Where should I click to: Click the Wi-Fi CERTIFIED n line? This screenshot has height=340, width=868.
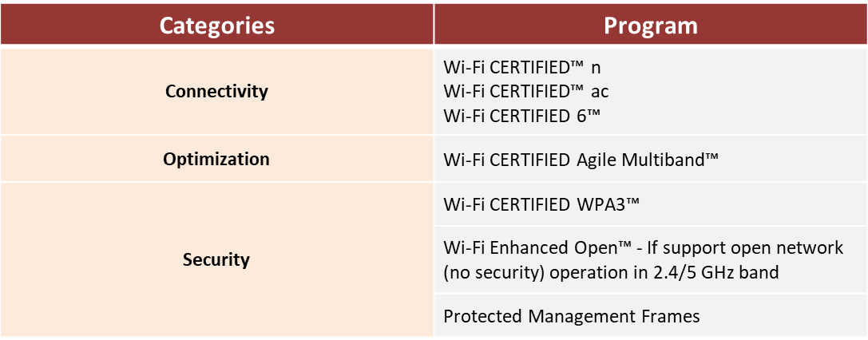point(522,67)
